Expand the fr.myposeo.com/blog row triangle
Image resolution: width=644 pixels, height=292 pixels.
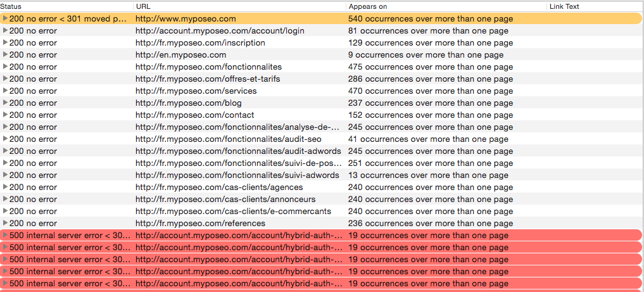coord(5,103)
